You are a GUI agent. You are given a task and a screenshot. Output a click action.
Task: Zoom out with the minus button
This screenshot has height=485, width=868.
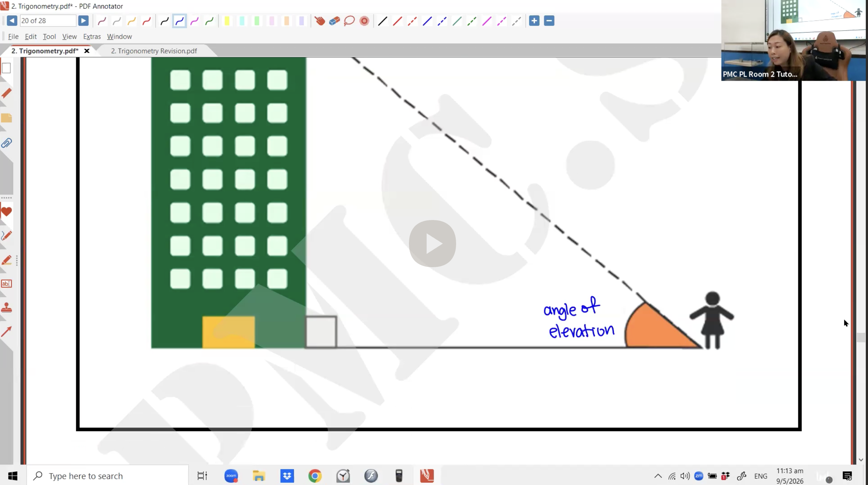click(549, 21)
